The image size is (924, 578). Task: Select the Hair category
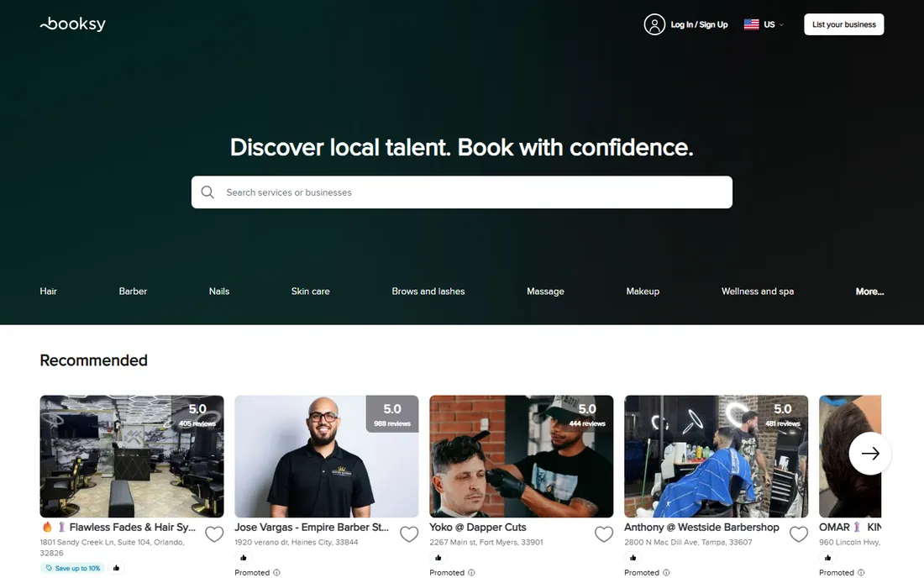pos(49,291)
